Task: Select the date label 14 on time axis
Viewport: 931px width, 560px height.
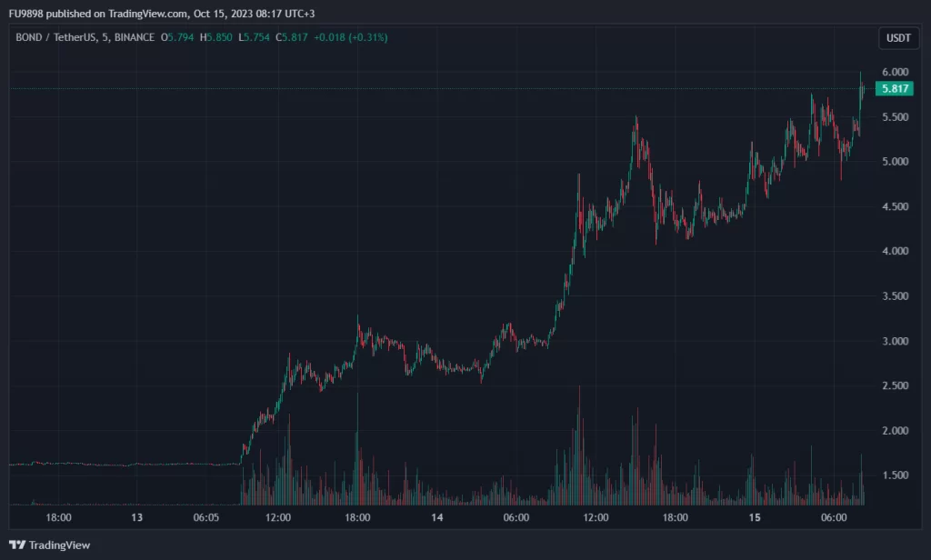Action: [x=437, y=517]
